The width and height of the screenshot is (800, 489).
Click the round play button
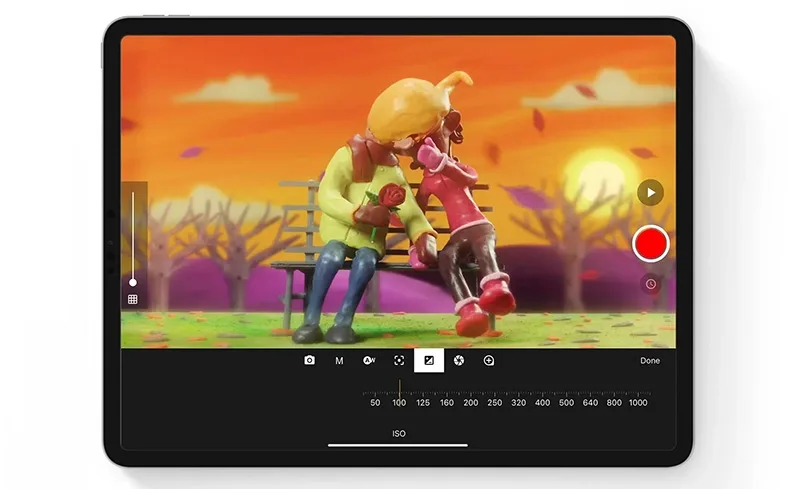tap(651, 192)
